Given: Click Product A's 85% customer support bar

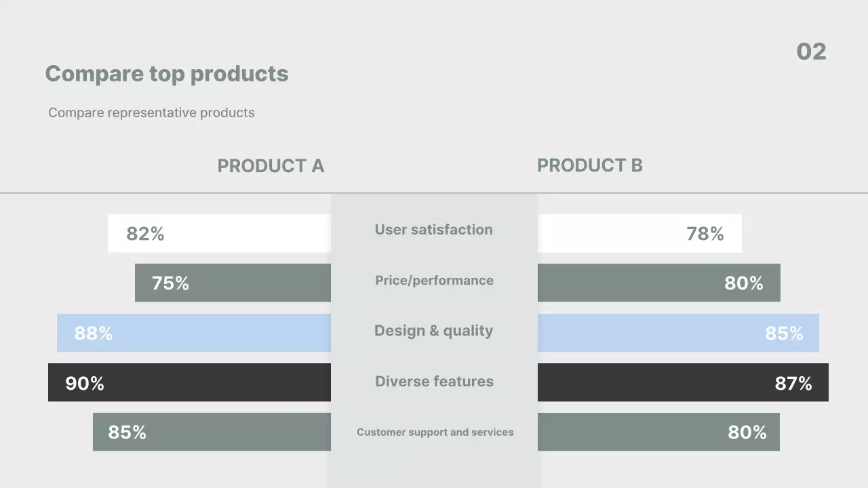Looking at the screenshot, I should 212,432.
